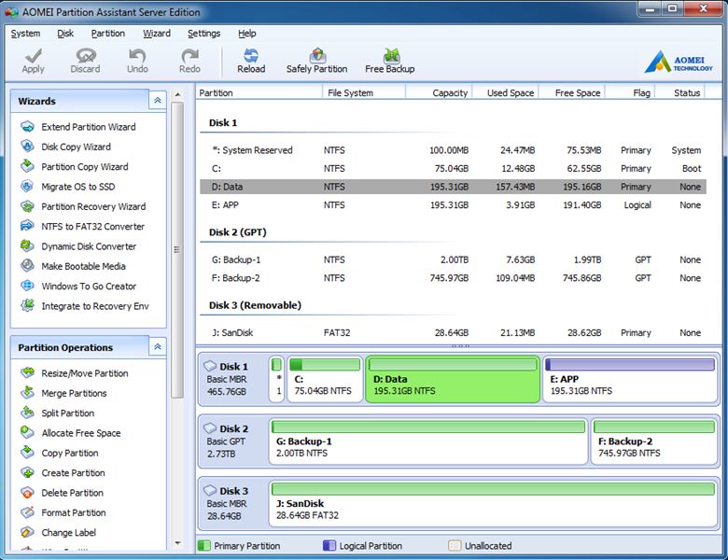Click the Create Partition icon
728x560 pixels.
pyautogui.click(x=27, y=472)
